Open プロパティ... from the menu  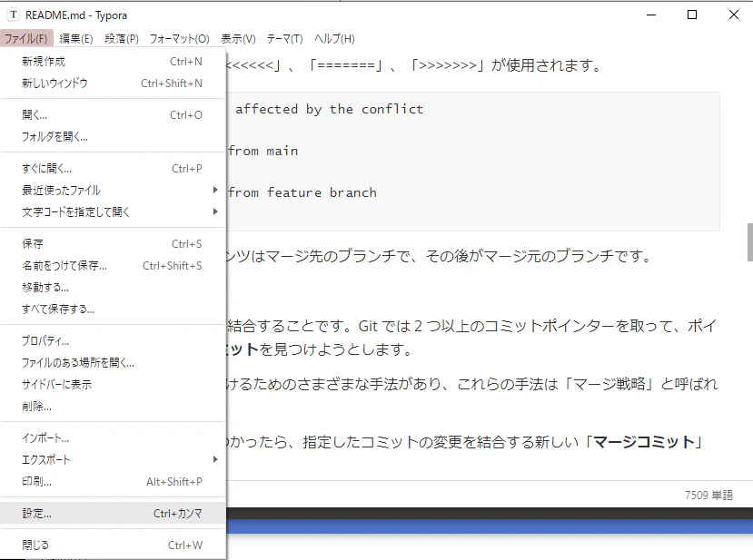[113, 340]
